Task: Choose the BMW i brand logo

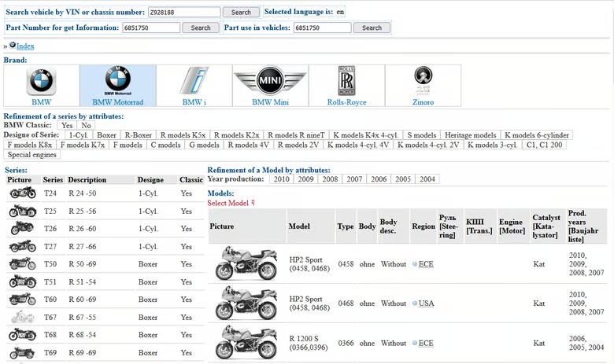Action: coord(194,82)
